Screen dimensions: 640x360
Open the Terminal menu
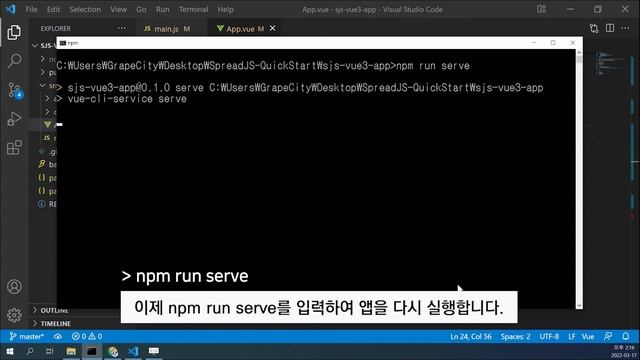(193, 9)
